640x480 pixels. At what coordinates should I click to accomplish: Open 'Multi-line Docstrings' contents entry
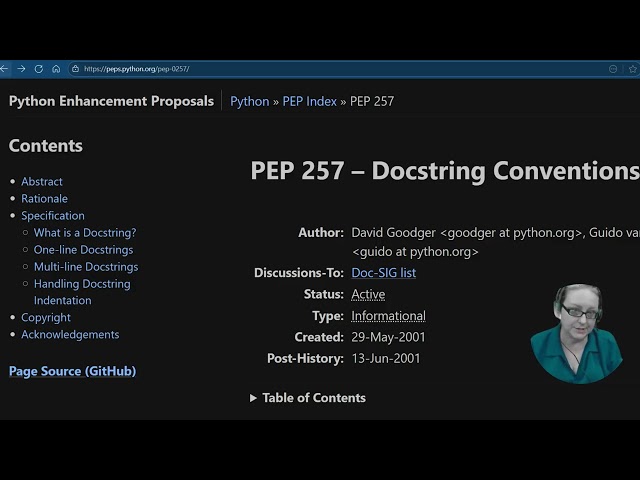86,267
